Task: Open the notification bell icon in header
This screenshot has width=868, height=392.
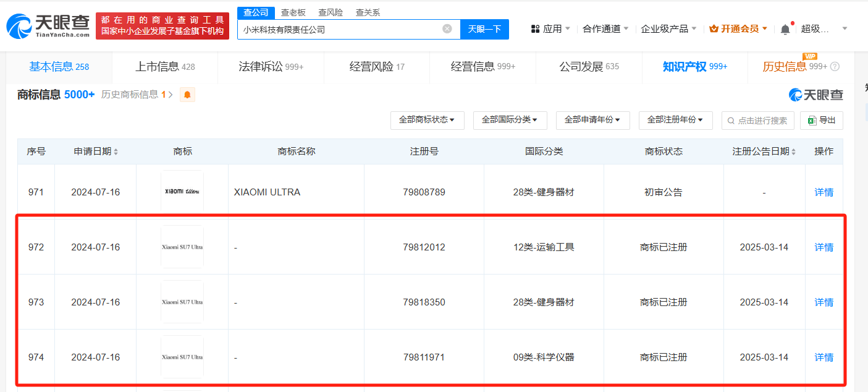Action: pyautogui.click(x=785, y=28)
